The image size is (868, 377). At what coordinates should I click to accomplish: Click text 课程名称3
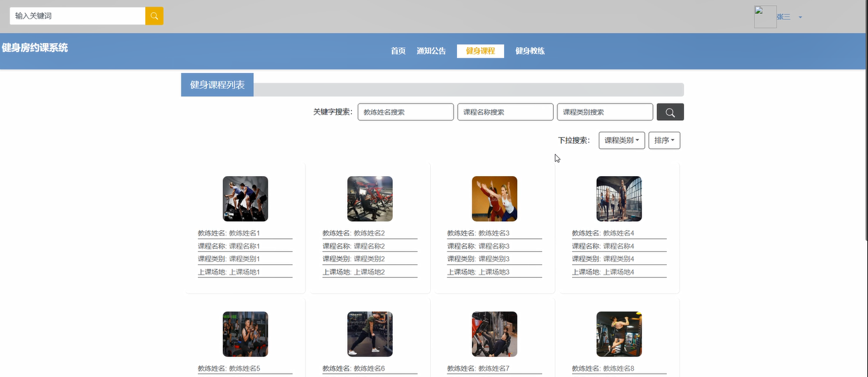click(494, 246)
